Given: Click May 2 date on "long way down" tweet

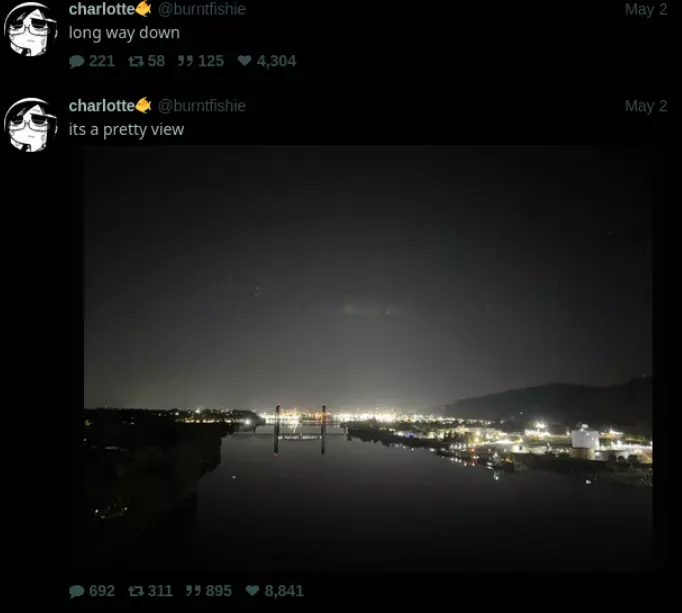Looking at the screenshot, I should [645, 9].
